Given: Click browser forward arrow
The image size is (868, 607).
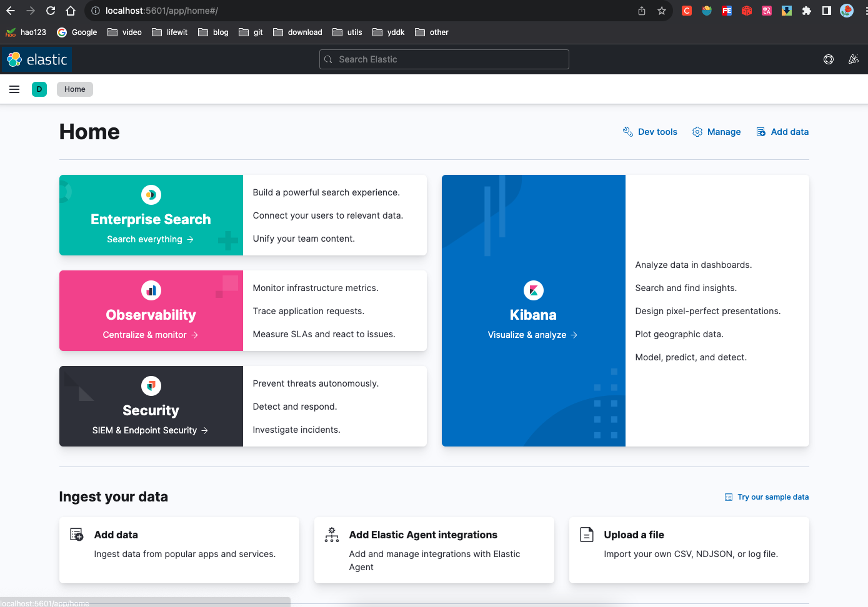Looking at the screenshot, I should coord(31,11).
